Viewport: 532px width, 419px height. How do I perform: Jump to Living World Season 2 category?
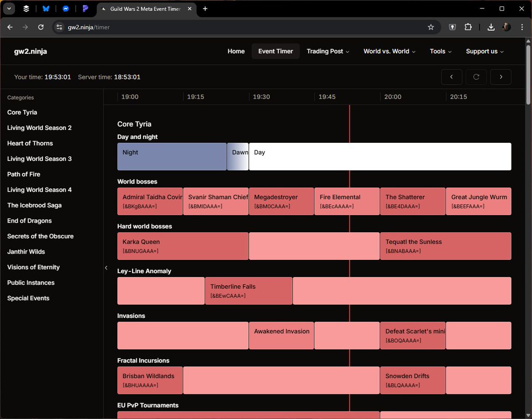coord(39,128)
